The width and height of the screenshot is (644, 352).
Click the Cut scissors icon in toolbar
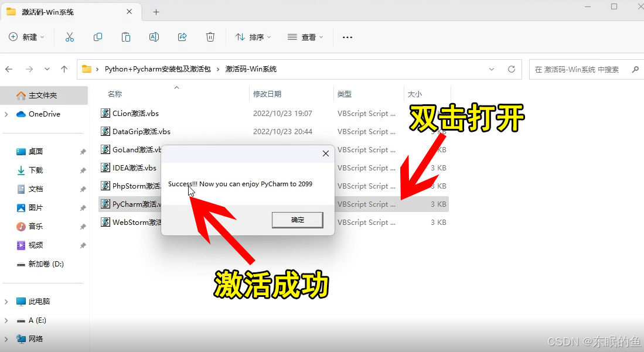tap(69, 37)
